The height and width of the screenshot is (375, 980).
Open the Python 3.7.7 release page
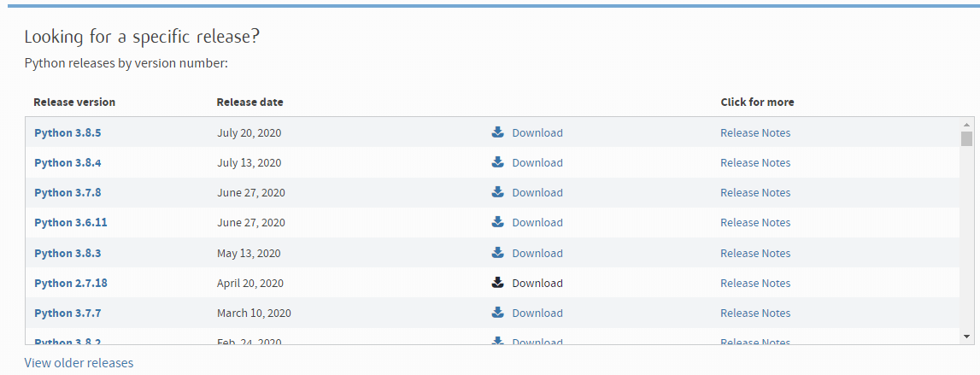tap(67, 313)
